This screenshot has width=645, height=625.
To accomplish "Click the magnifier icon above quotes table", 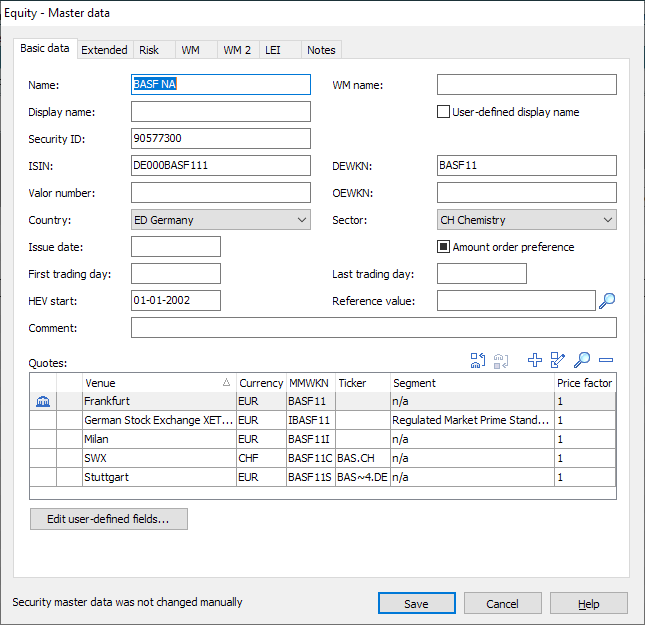I will [582, 360].
